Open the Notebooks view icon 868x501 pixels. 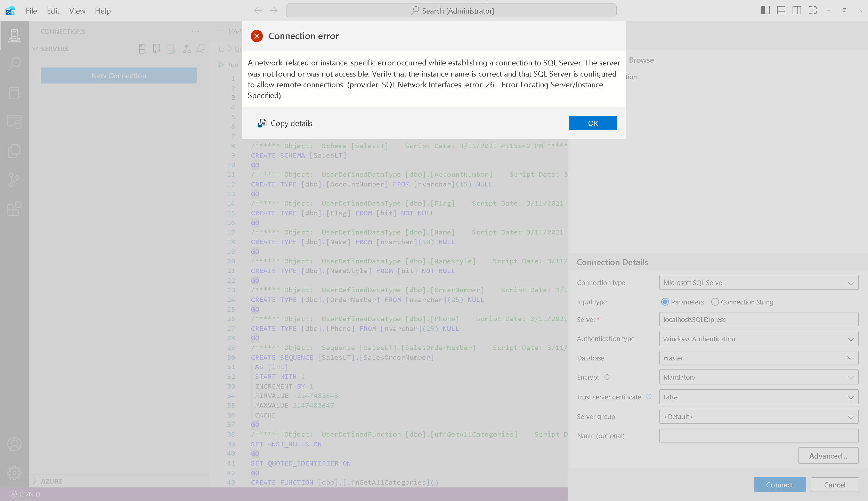(14, 93)
